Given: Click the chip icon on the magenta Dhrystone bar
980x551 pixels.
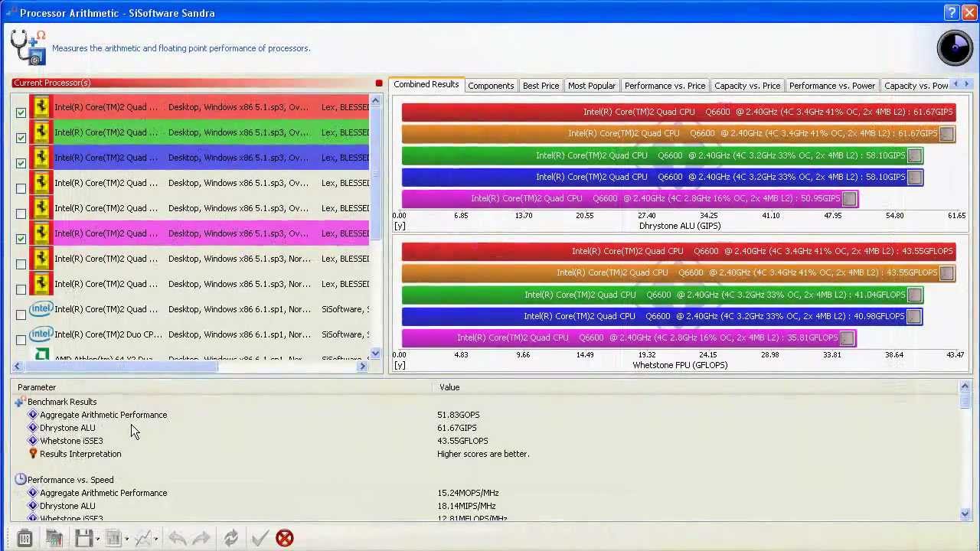Looking at the screenshot, I should click(849, 199).
